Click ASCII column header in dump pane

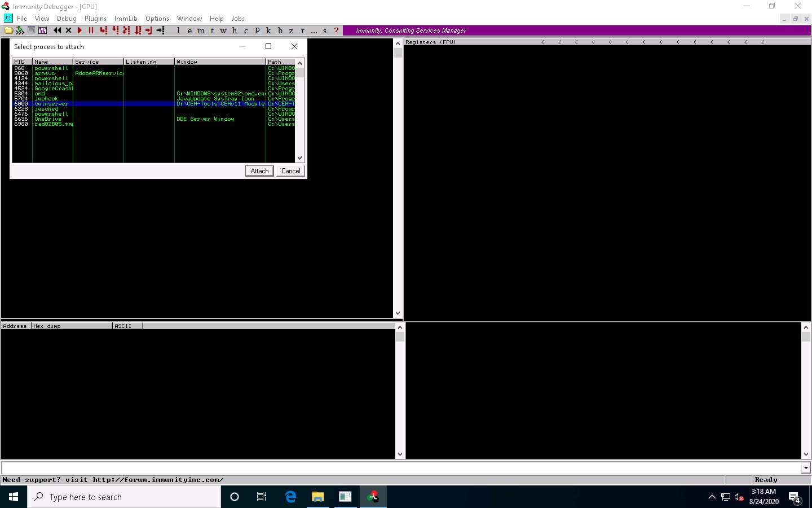[x=127, y=326]
